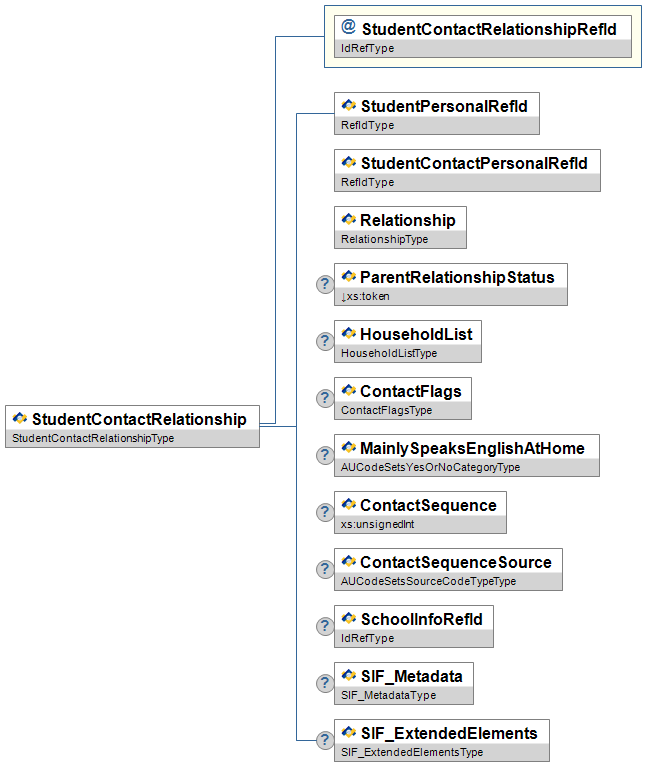Click the RelationshipType type label

[x=385, y=239]
